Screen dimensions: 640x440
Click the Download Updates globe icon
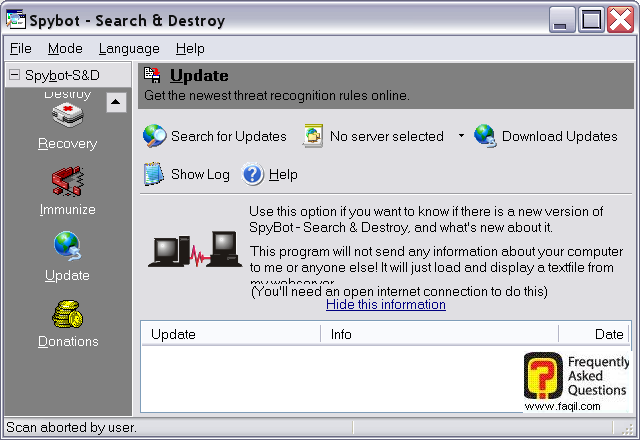coord(485,136)
